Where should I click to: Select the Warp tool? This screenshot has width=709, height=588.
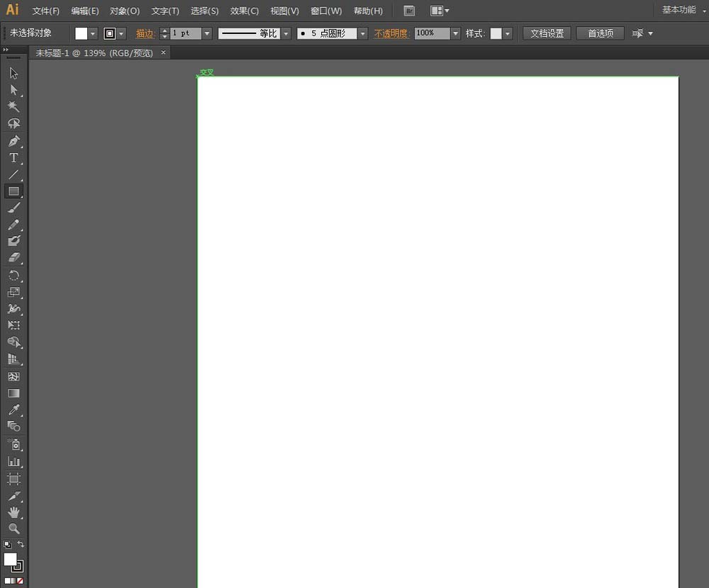(13, 309)
